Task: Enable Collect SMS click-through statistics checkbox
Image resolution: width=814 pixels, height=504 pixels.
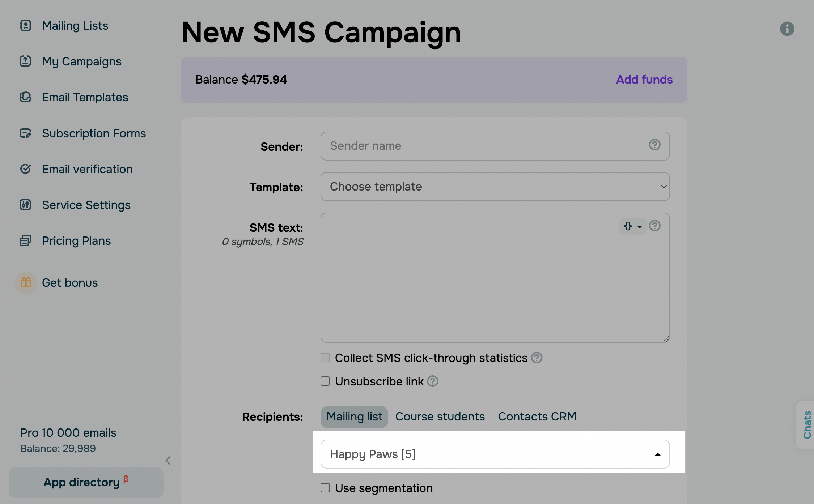Action: pyautogui.click(x=325, y=358)
